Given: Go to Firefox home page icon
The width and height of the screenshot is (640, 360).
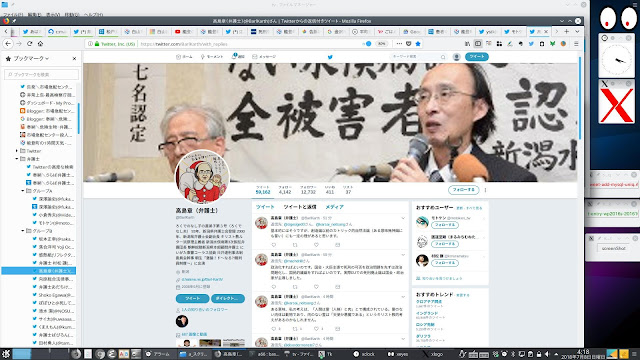Looking at the screenshot, I should point(40,44).
